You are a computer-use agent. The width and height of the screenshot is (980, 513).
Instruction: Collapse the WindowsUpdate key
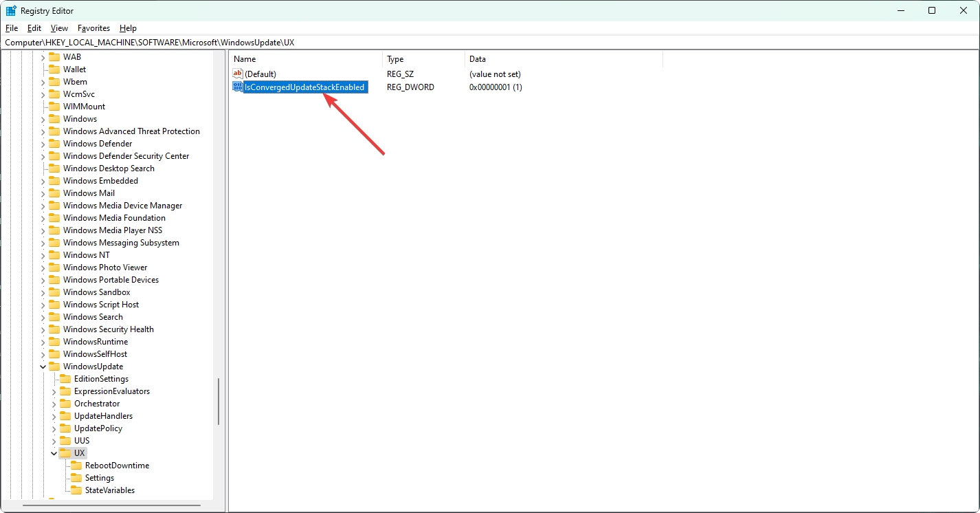coord(43,367)
